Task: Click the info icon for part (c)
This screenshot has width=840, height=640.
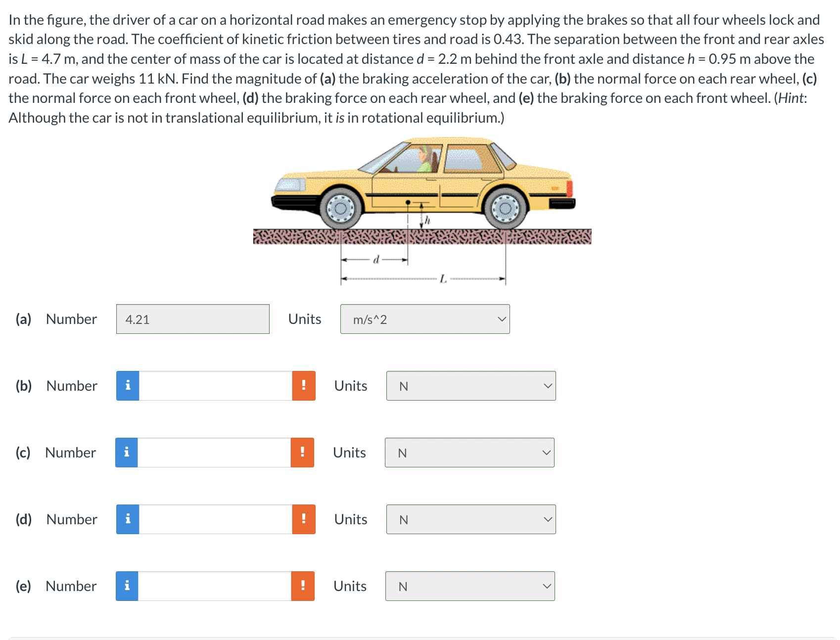Action: coord(128,452)
